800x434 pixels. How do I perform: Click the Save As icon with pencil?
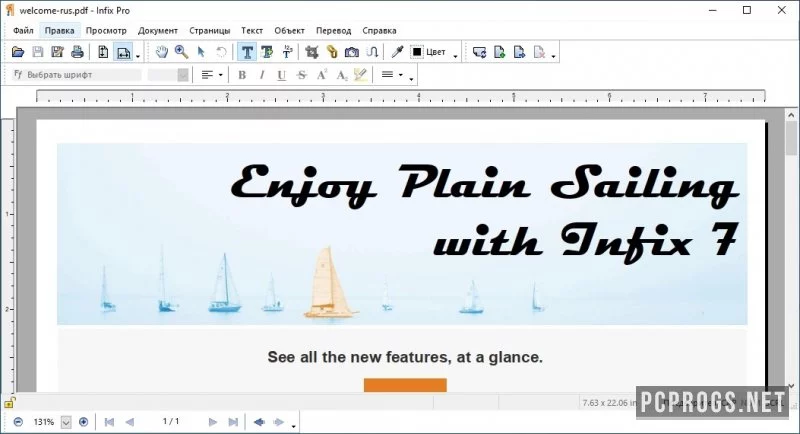[57, 52]
